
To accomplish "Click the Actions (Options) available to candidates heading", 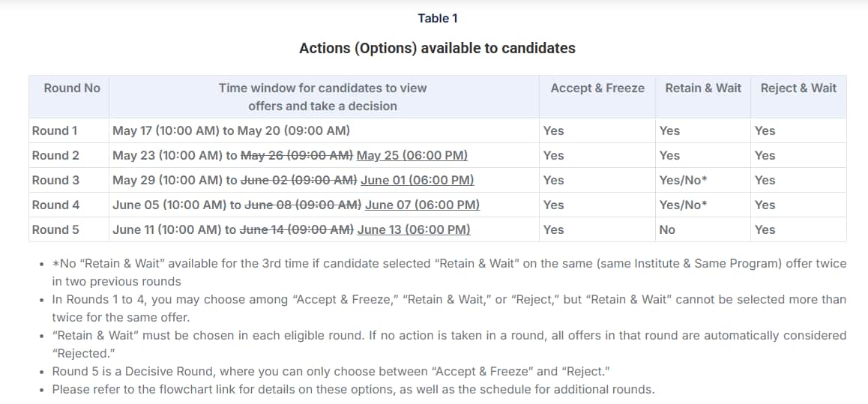I will [437, 48].
